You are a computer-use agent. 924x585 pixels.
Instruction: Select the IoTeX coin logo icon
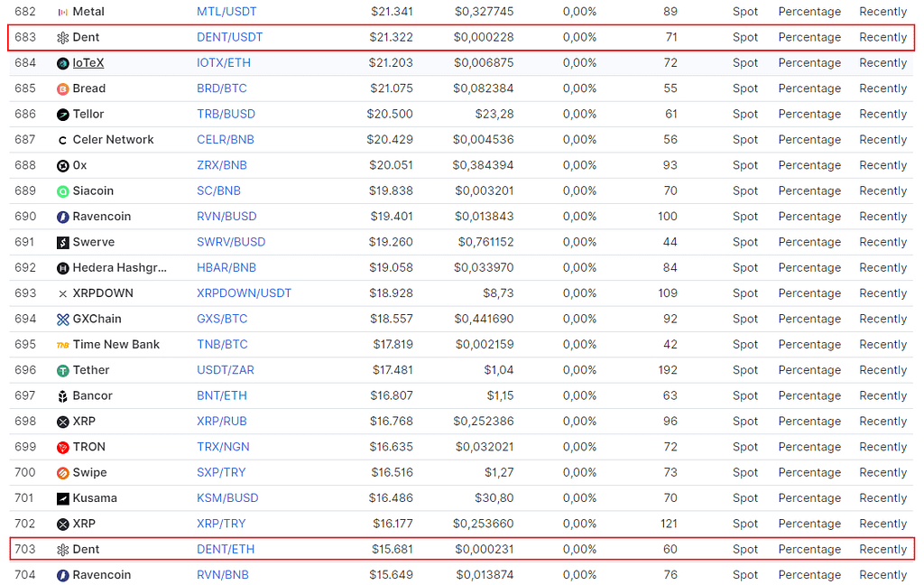(63, 62)
